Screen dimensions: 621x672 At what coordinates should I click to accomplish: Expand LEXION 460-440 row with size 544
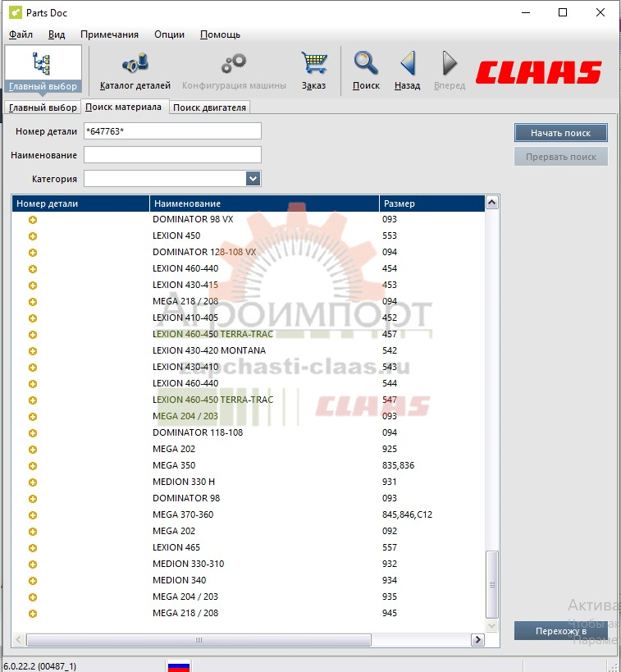tap(33, 384)
